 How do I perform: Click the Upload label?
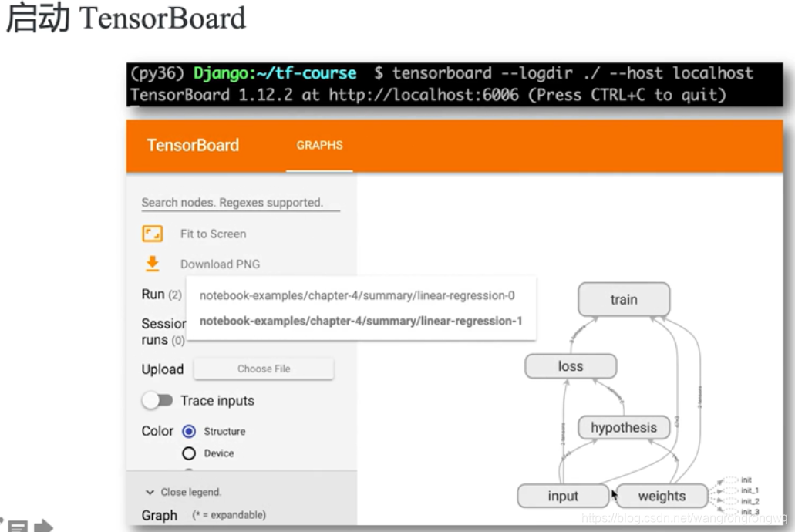point(162,369)
